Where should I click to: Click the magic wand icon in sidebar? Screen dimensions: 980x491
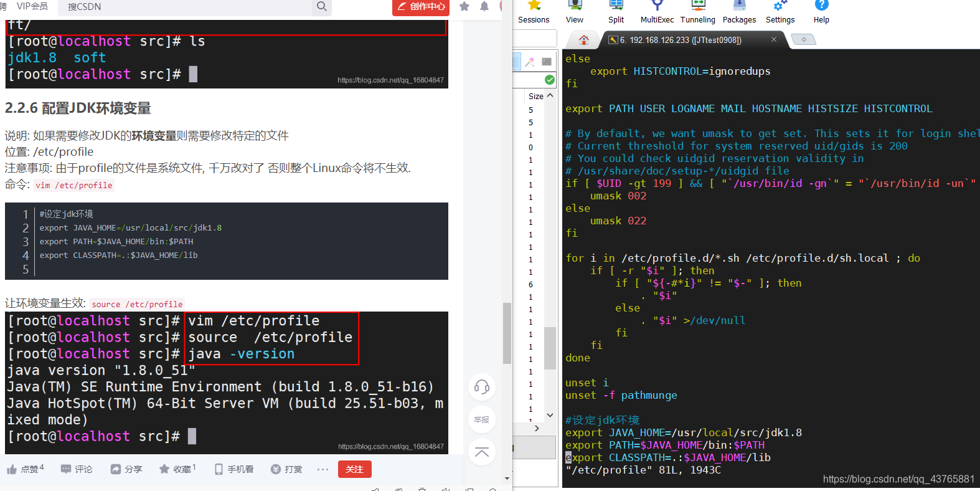click(530, 62)
